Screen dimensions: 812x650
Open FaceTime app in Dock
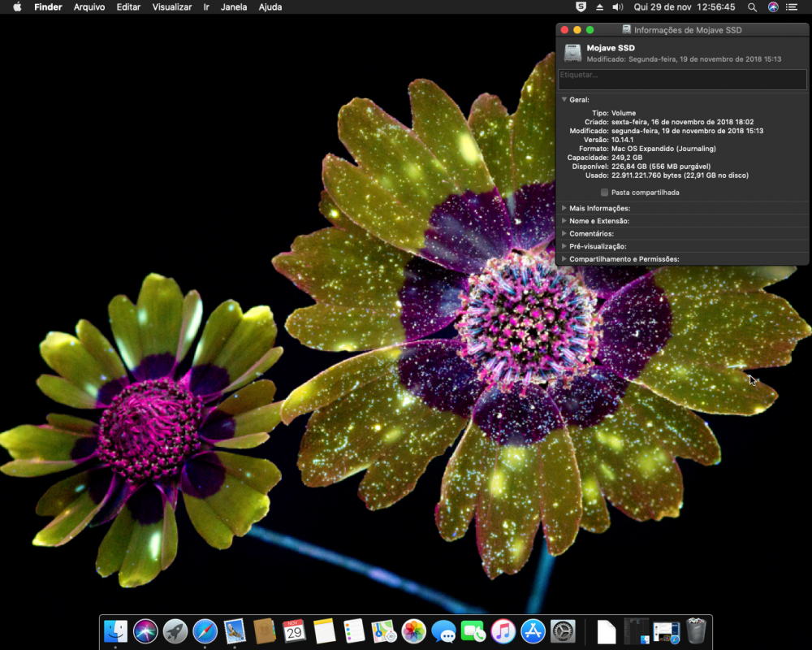click(x=473, y=630)
